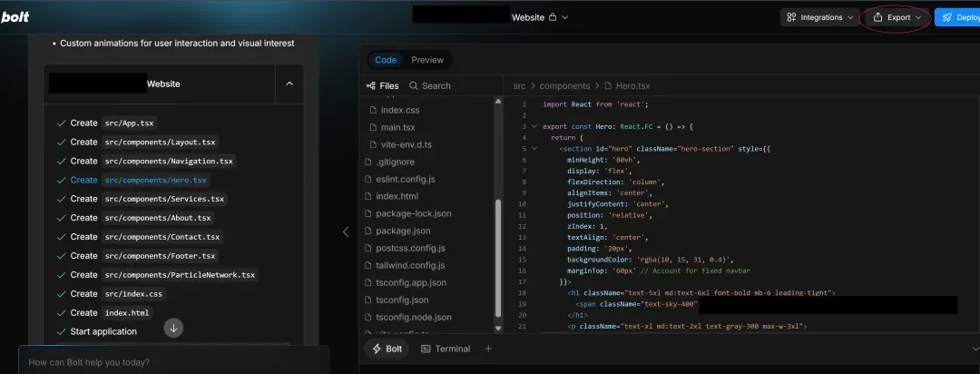Image resolution: width=980 pixels, height=374 pixels.
Task: Click file tree scrollbar up arrow
Action: click(x=498, y=101)
